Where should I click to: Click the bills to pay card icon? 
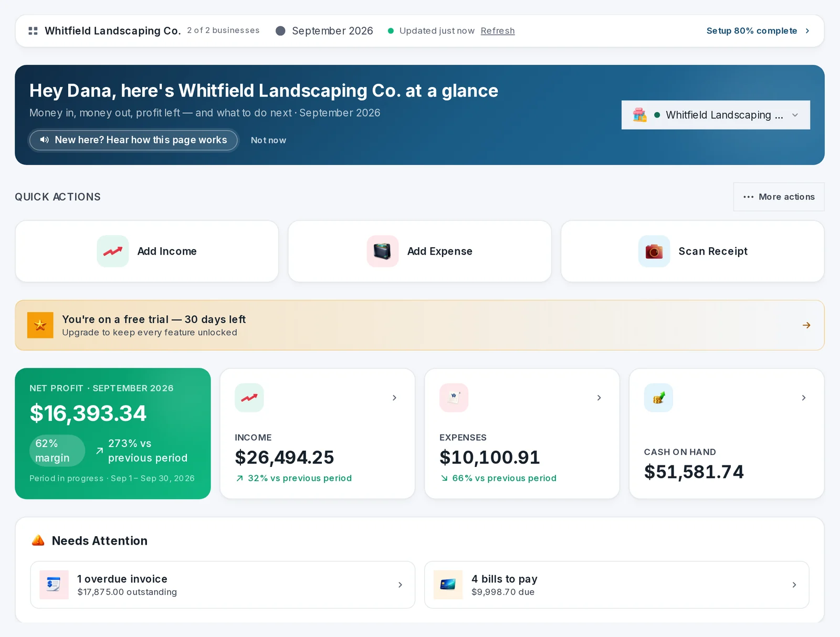click(x=448, y=585)
